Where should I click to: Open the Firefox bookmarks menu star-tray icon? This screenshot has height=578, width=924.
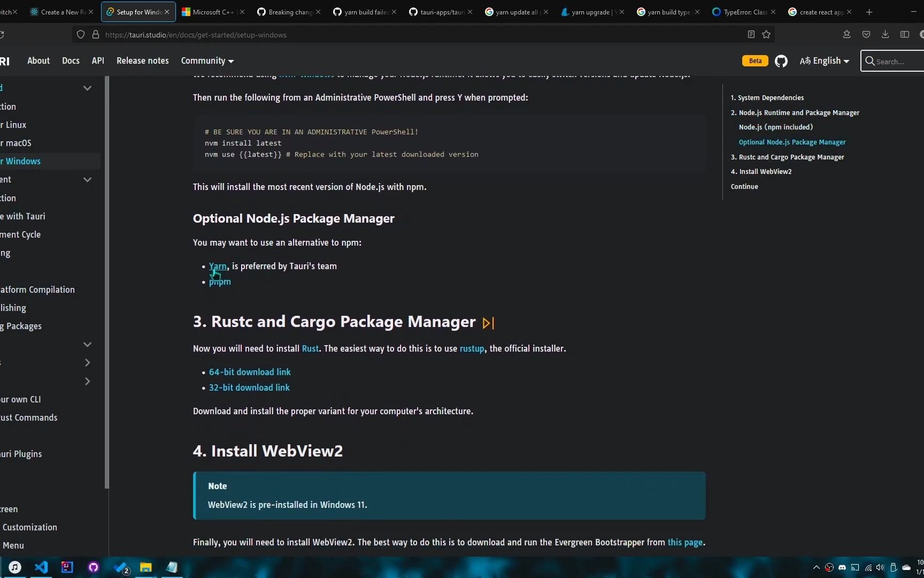[846, 35]
